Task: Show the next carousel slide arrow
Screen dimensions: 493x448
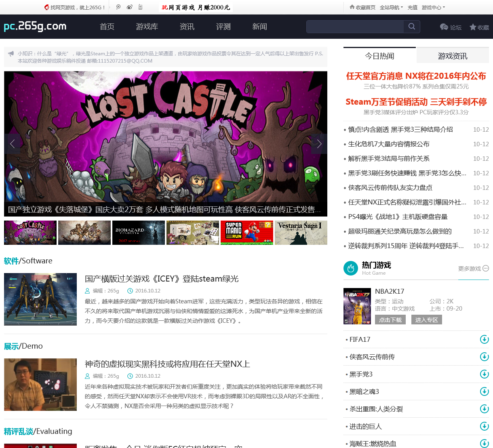Action: point(319,143)
